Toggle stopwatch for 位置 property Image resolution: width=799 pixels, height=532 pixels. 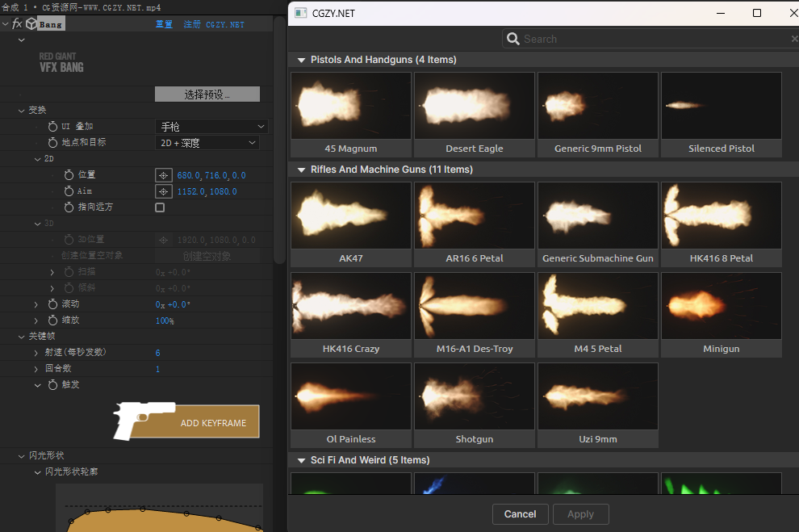(69, 175)
